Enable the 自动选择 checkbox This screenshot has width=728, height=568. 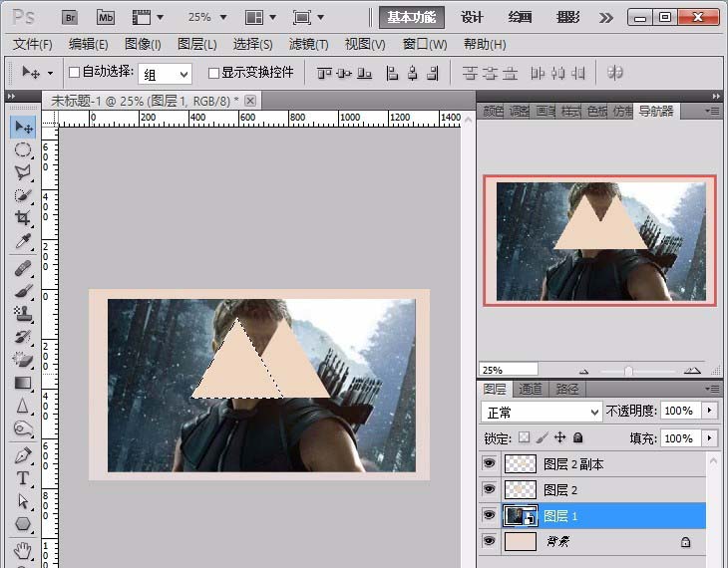pyautogui.click(x=74, y=73)
